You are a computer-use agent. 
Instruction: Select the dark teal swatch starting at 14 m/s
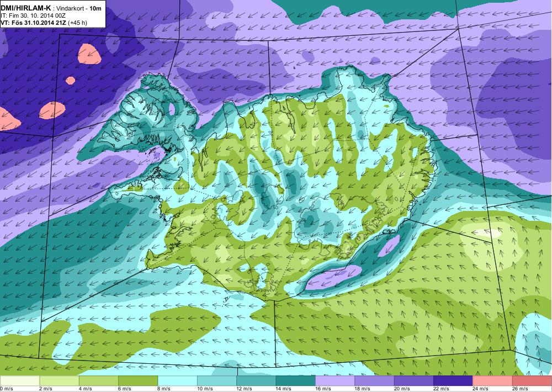click(296, 381)
